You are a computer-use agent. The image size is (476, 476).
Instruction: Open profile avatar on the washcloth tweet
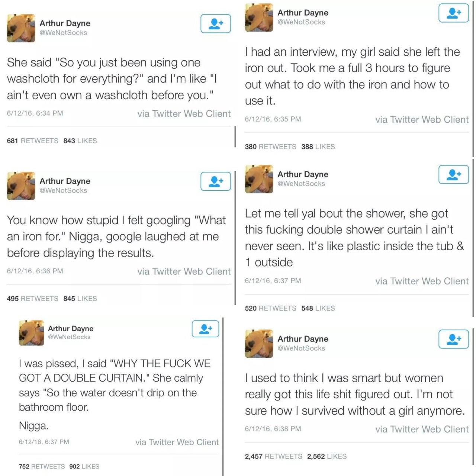click(x=21, y=28)
